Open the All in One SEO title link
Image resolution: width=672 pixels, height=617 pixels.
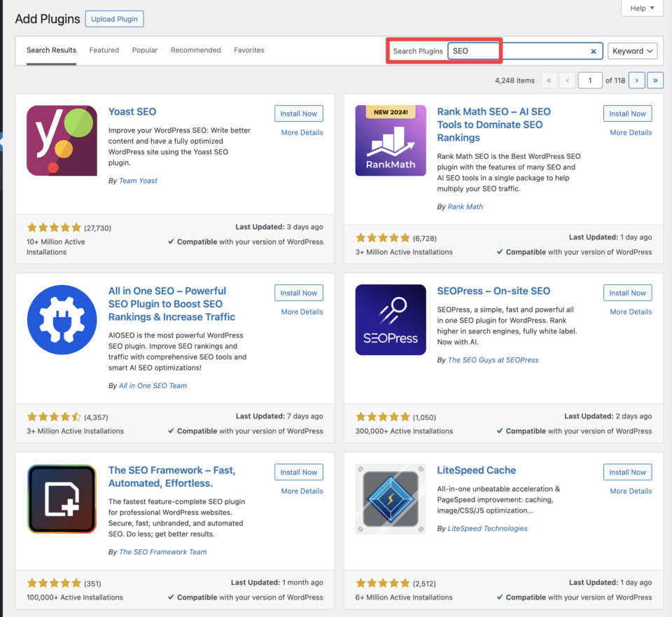coord(172,304)
